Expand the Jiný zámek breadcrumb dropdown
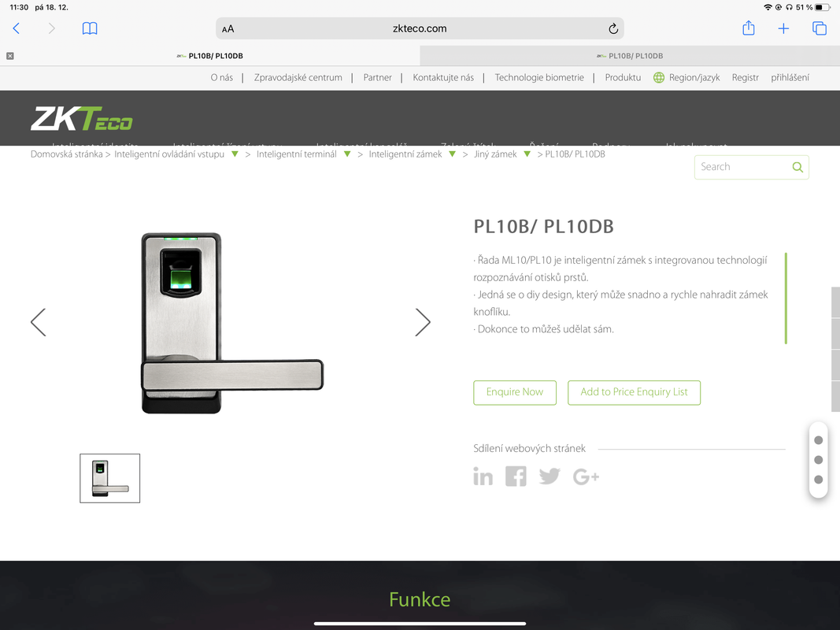Screen dimensions: 840x630 click(x=527, y=154)
